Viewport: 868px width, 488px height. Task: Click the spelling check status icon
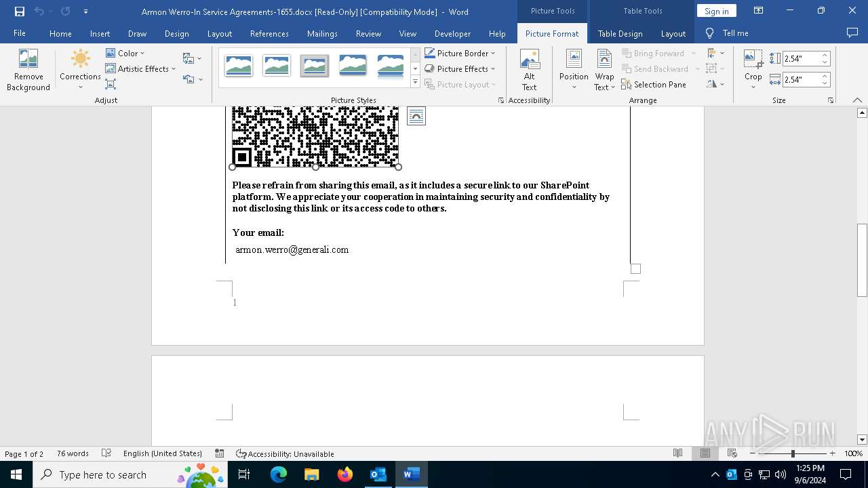tap(106, 453)
